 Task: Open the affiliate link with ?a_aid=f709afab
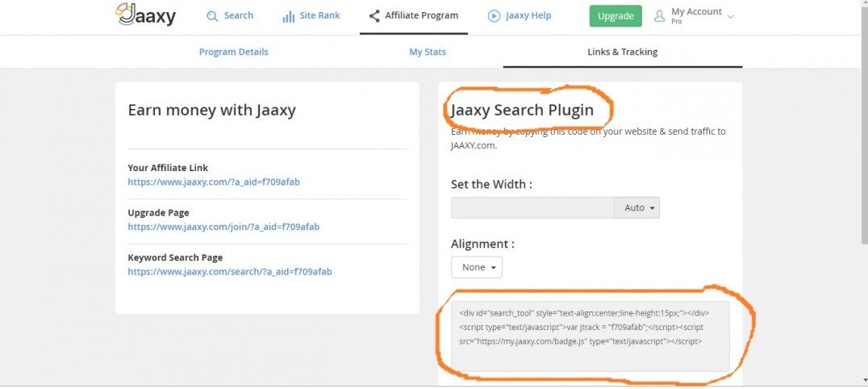pyautogui.click(x=214, y=182)
